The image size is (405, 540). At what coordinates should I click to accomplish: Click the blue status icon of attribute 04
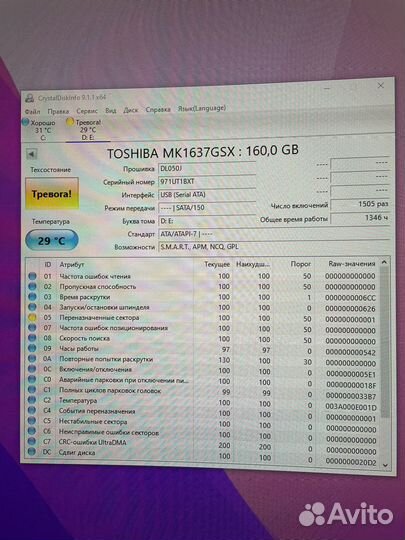click(x=32, y=307)
